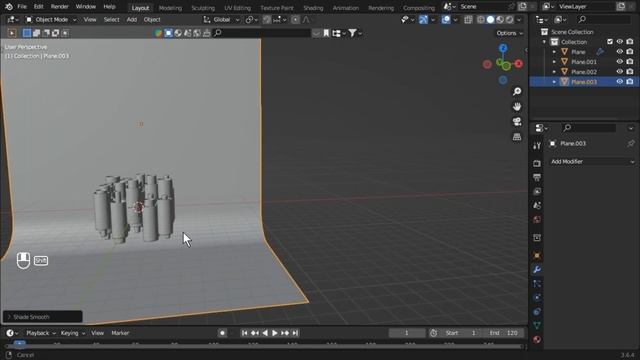
Task: Switch to the UV Editing workspace tab
Action: coord(238,8)
